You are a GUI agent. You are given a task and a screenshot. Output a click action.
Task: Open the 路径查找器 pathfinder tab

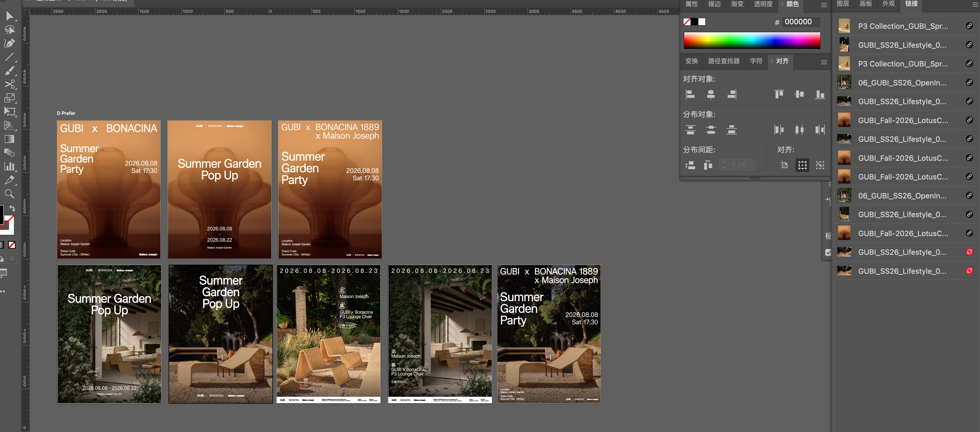pyautogui.click(x=724, y=61)
